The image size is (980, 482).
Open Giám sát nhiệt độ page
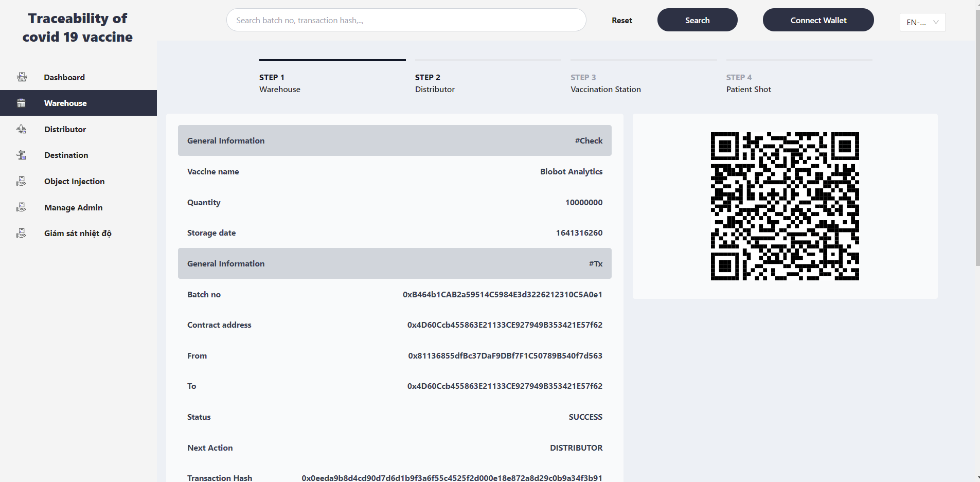click(x=78, y=233)
